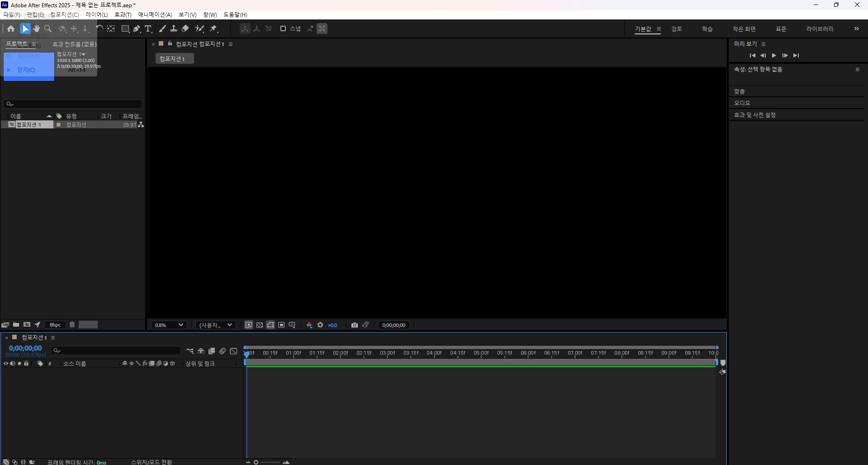Select the Type text tool
868x465 pixels.
coord(148,28)
